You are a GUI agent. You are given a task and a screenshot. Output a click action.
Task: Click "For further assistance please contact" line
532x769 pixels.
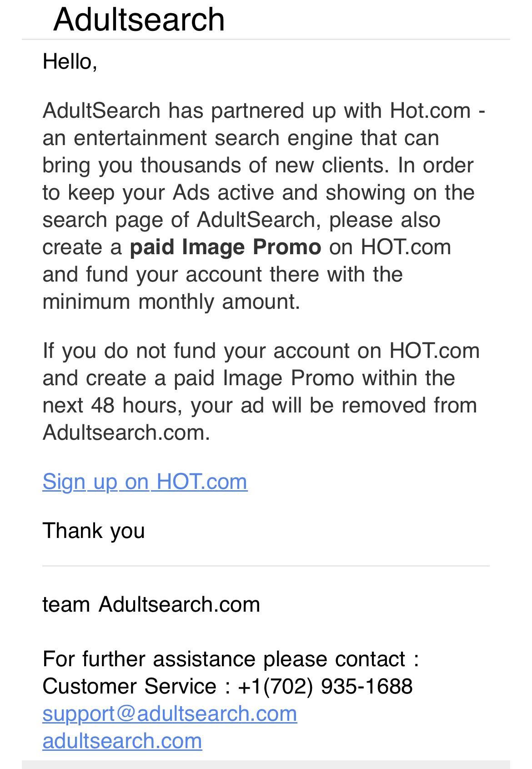230,659
